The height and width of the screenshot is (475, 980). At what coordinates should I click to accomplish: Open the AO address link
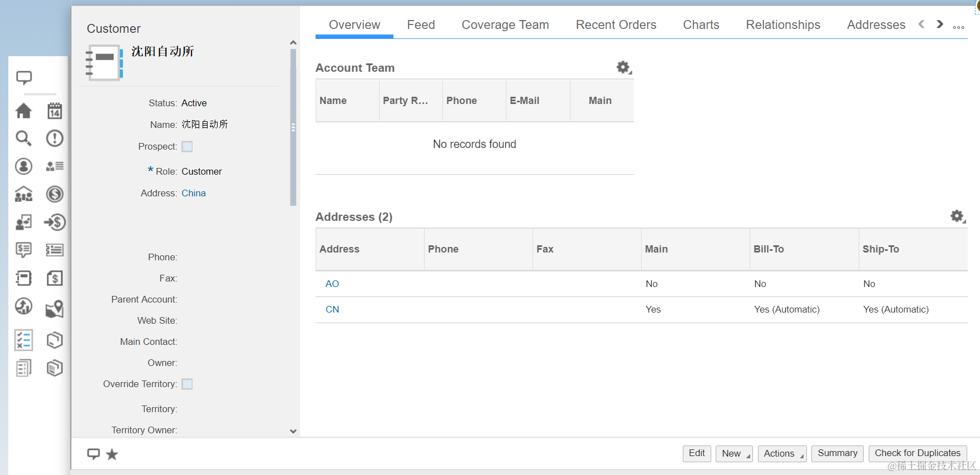pyautogui.click(x=332, y=284)
